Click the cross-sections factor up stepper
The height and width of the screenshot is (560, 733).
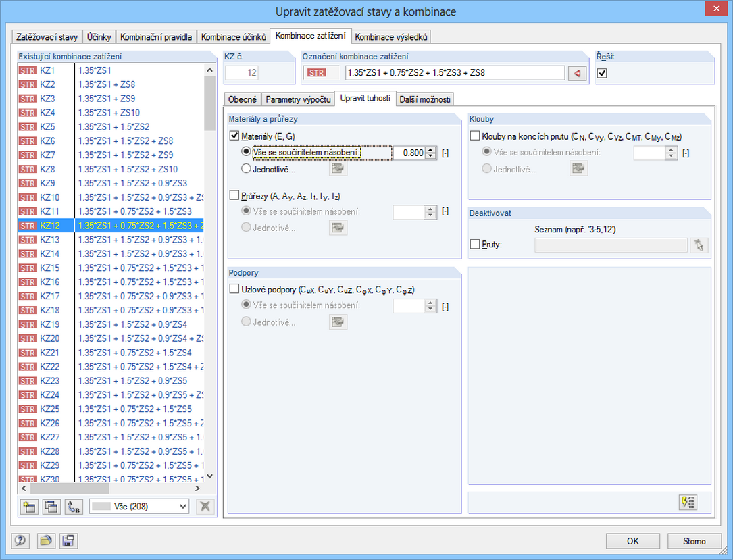pos(431,209)
